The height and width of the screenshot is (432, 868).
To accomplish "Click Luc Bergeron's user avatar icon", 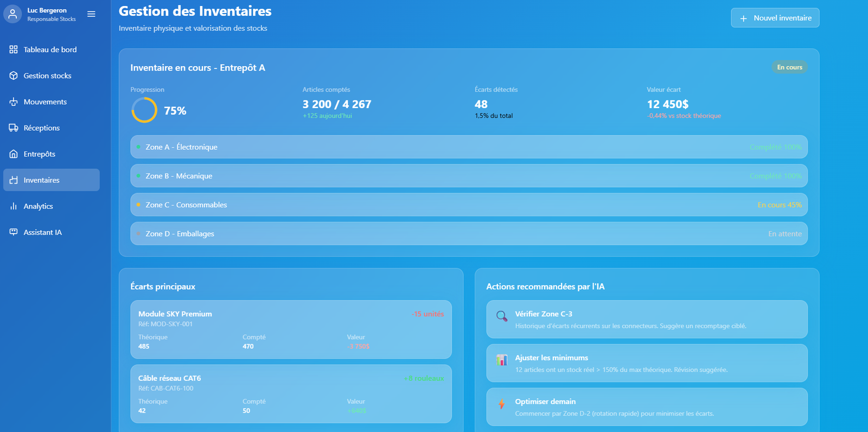I will pos(12,14).
